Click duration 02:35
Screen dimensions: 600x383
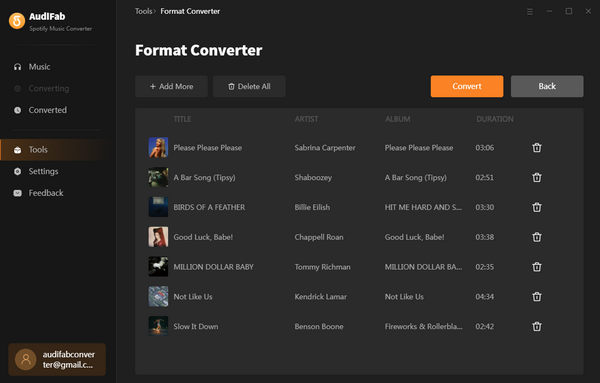(484, 267)
